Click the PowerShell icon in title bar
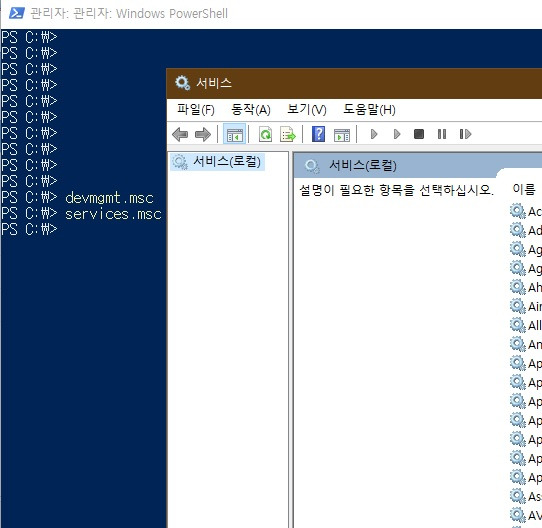The height and width of the screenshot is (528, 542). pyautogui.click(x=17, y=13)
